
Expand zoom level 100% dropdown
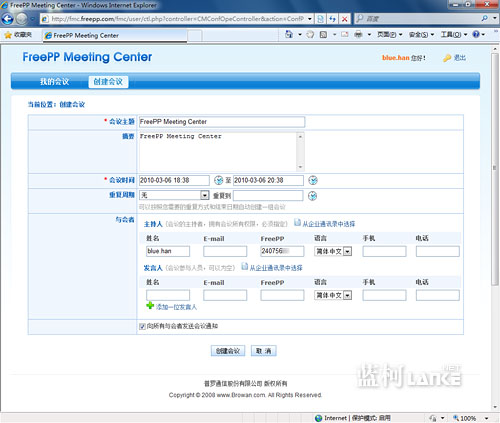[x=487, y=418]
